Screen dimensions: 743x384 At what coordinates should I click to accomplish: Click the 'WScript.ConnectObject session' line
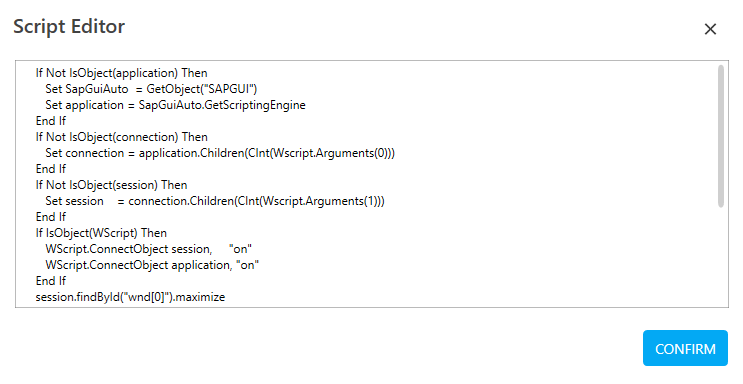(x=148, y=249)
